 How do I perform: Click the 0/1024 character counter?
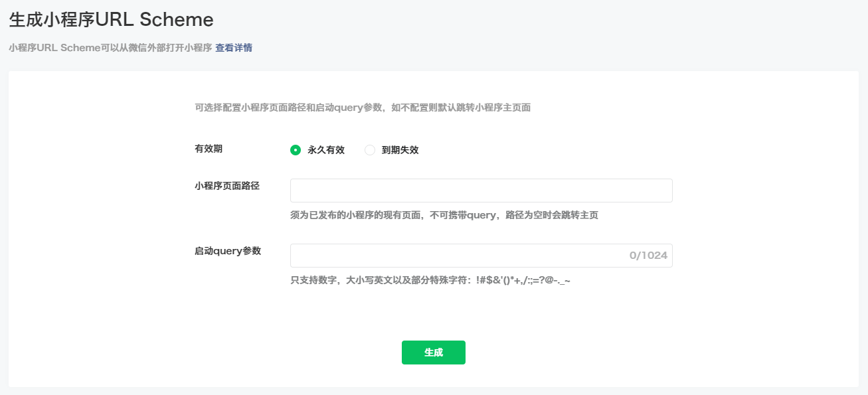(648, 256)
